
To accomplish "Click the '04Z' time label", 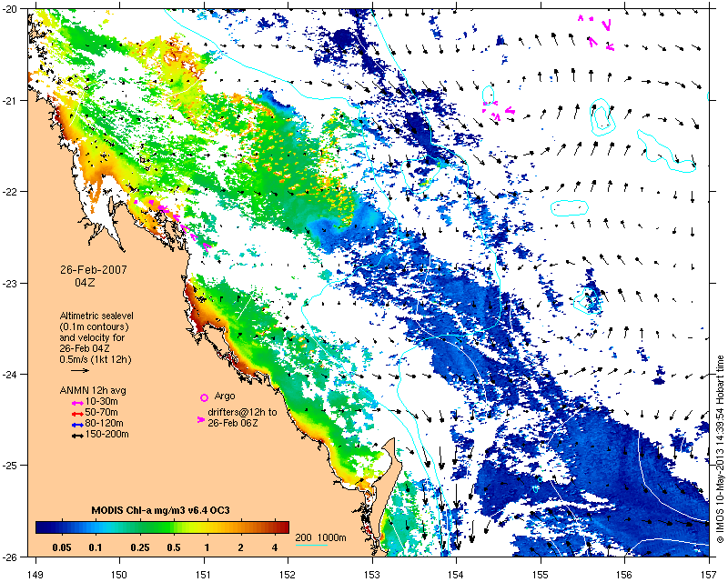I will tap(85, 282).
